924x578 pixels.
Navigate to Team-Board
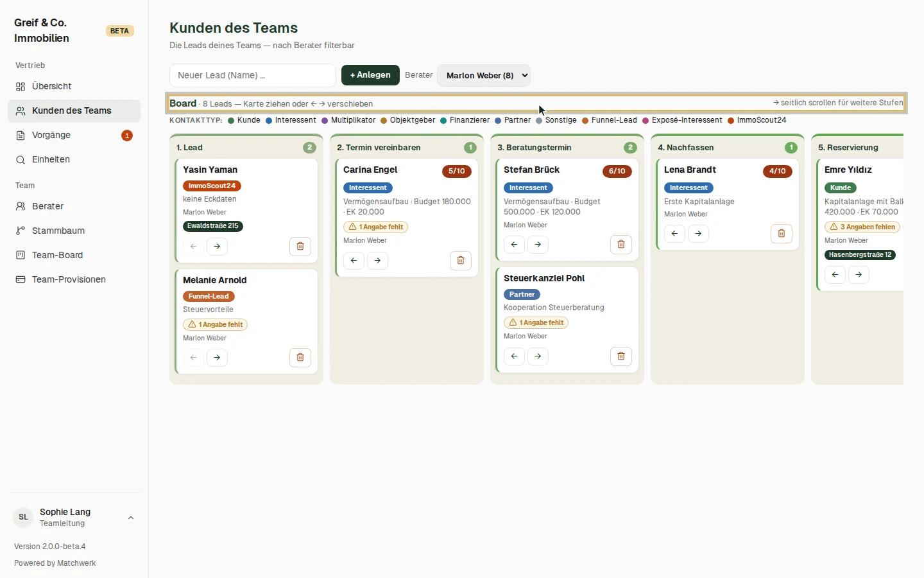coord(74,256)
